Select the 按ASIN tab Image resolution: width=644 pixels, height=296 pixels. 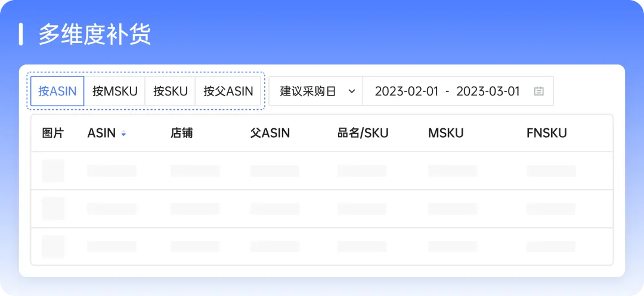57,91
